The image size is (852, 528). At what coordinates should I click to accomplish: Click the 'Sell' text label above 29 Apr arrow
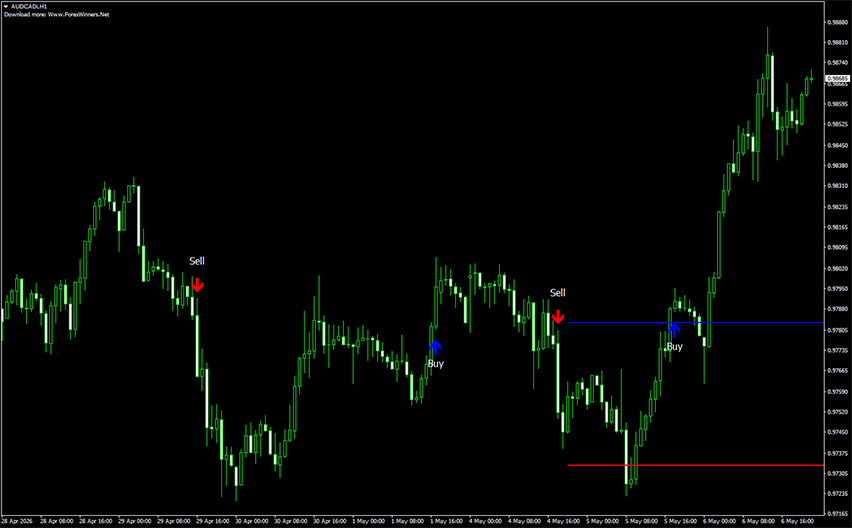(197, 261)
